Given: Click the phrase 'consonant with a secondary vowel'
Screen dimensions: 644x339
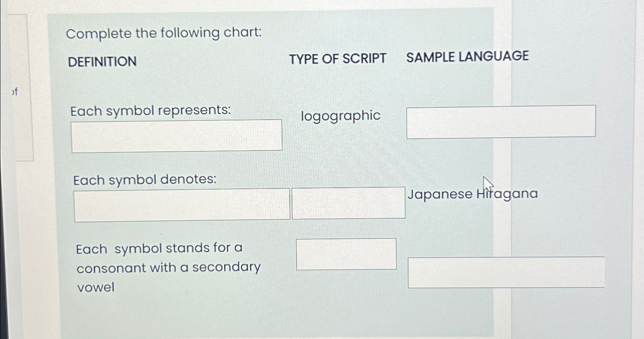Looking at the screenshot, I should click(168, 268).
